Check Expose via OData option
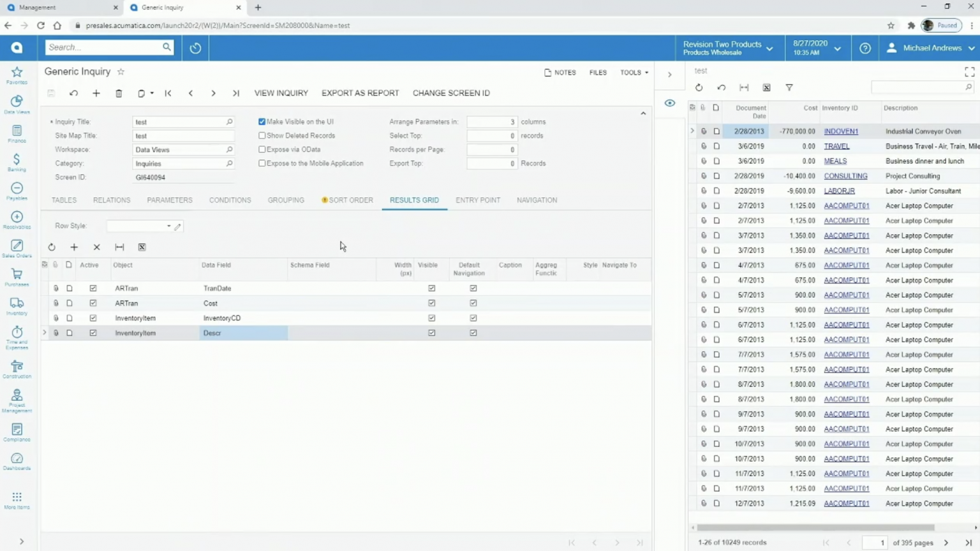This screenshot has width=980, height=551. pyautogui.click(x=262, y=149)
